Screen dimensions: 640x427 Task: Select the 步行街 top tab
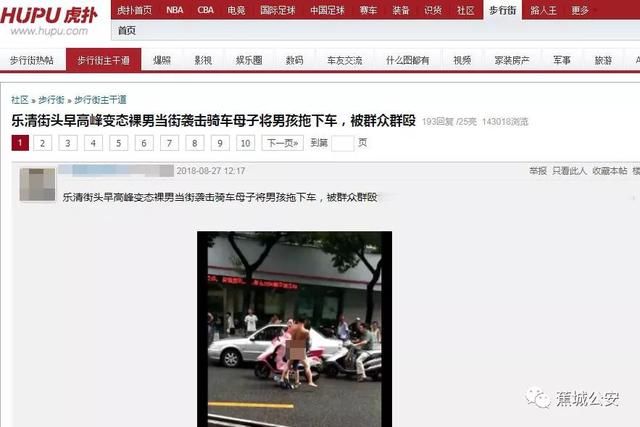502,10
